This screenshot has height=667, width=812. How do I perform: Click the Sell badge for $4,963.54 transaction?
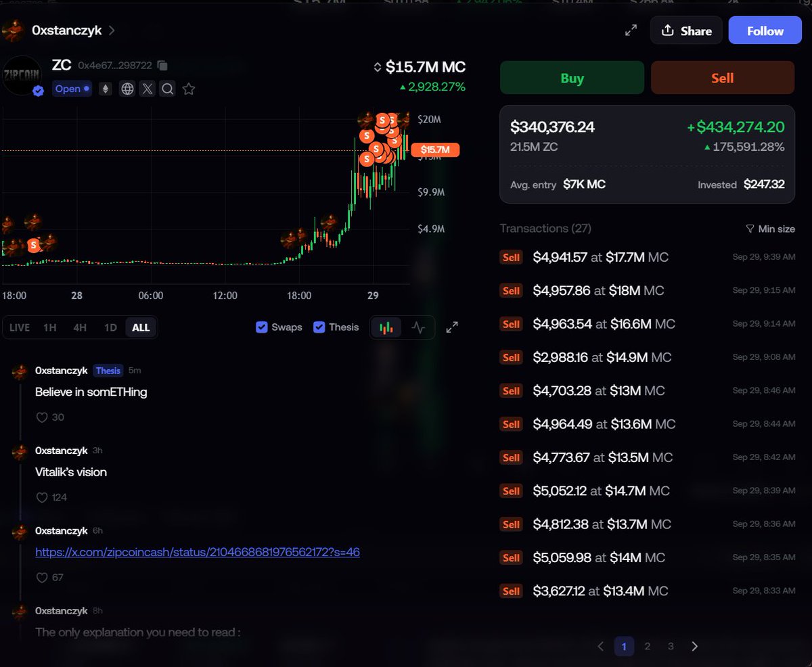[511, 324]
